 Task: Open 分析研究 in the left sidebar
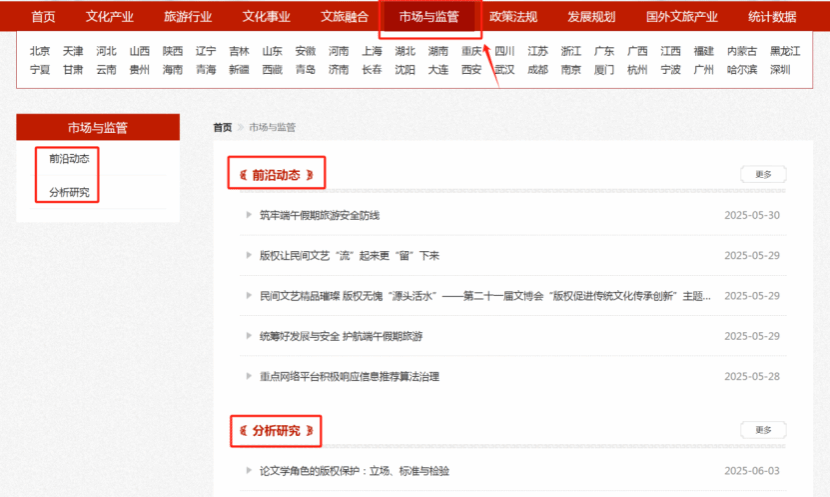69,191
